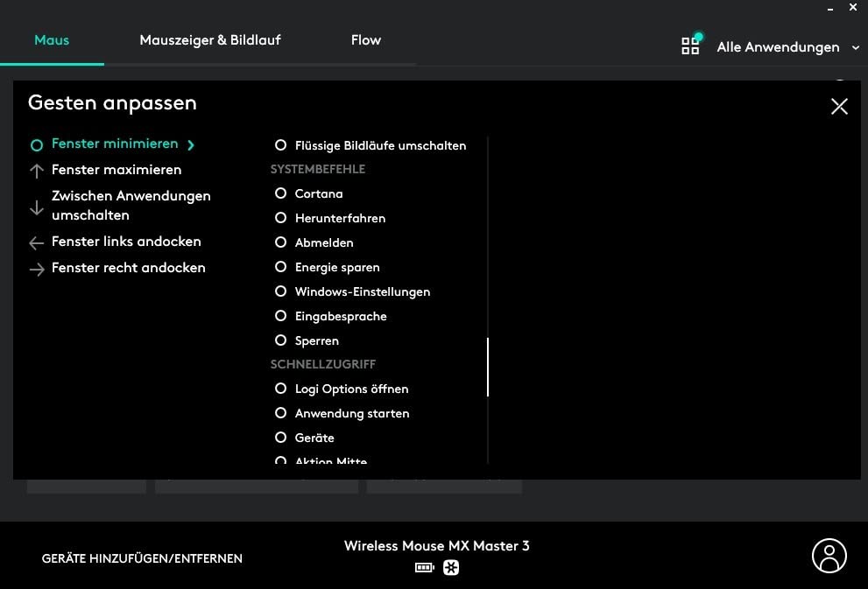Screen dimensions: 868x589
Task: Click the right arrow gesture icon
Action: 37,270
